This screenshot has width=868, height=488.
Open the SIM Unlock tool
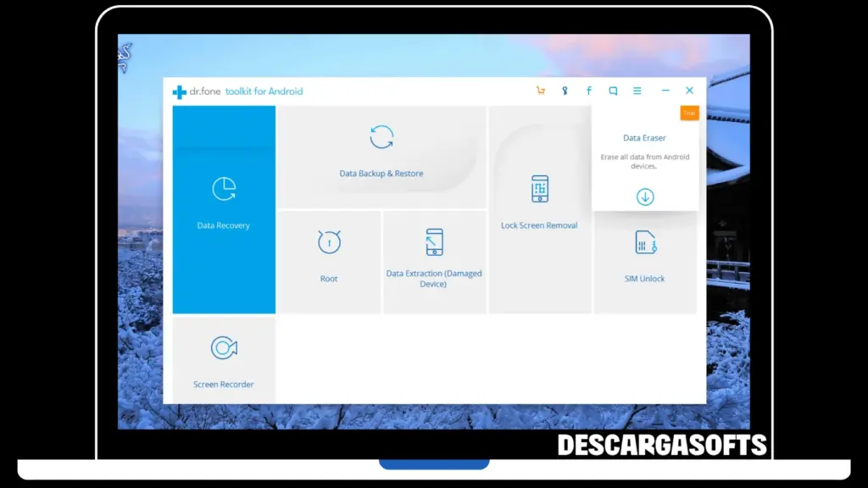click(645, 258)
